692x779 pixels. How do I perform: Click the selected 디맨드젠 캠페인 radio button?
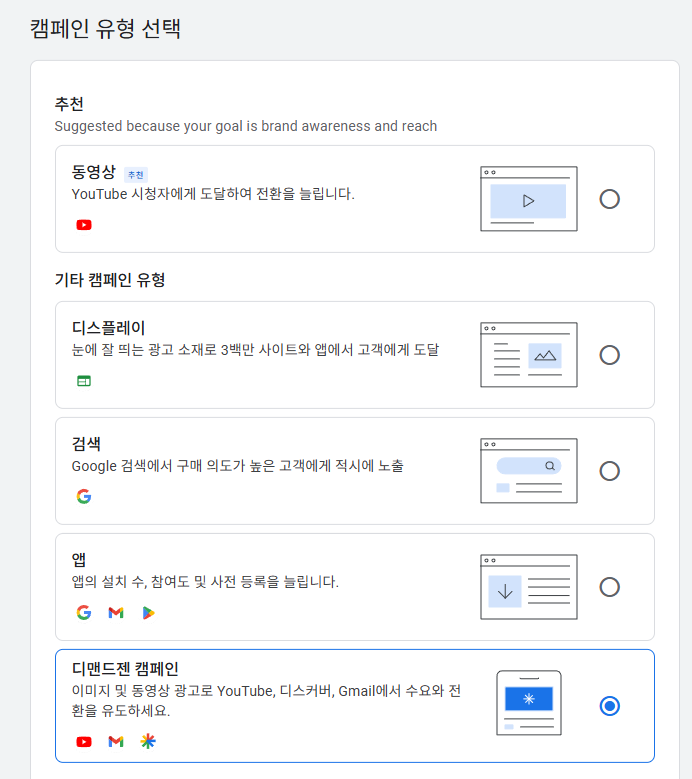[x=609, y=706]
